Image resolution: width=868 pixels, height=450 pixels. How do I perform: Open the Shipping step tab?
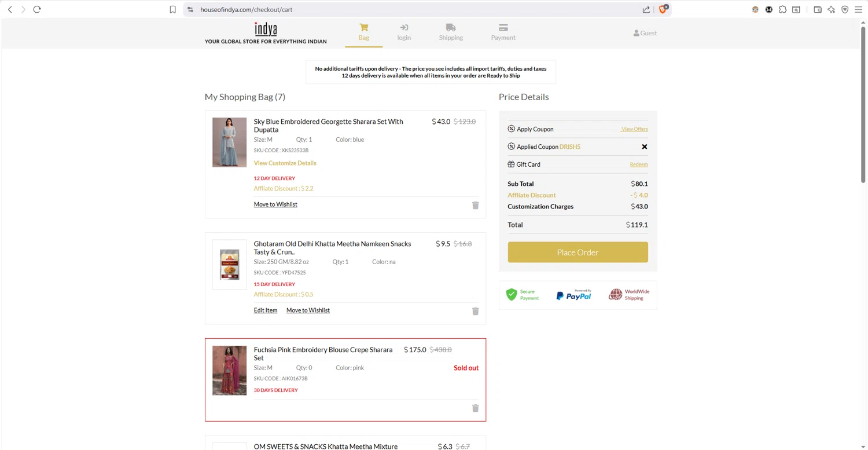451,32
